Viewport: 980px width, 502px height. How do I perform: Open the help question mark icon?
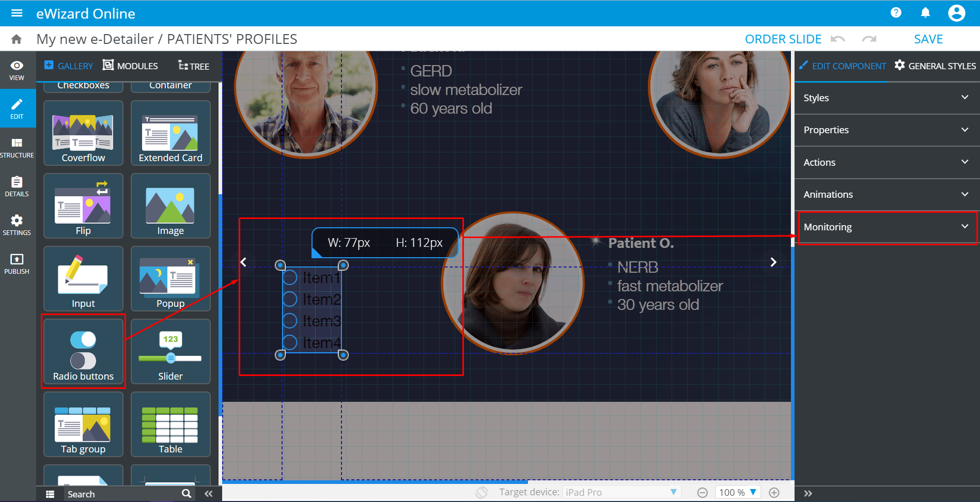(896, 13)
